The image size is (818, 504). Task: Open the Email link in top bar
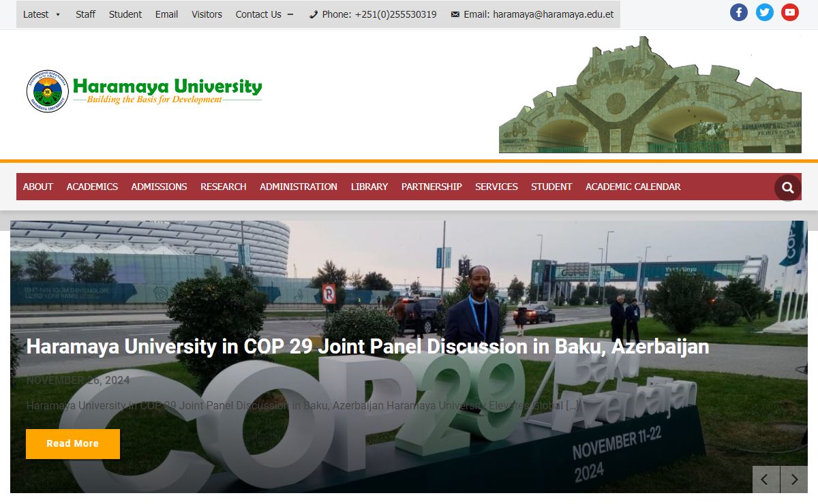pyautogui.click(x=166, y=14)
